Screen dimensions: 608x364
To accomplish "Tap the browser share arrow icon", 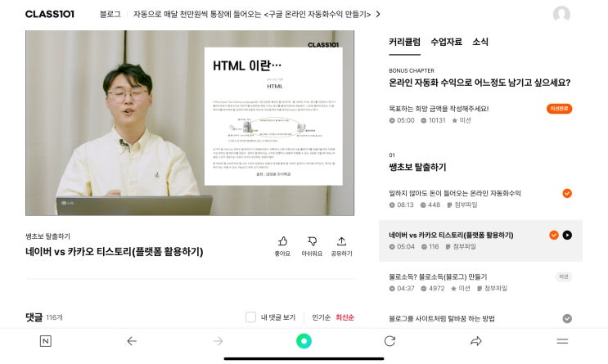I will (x=476, y=341).
